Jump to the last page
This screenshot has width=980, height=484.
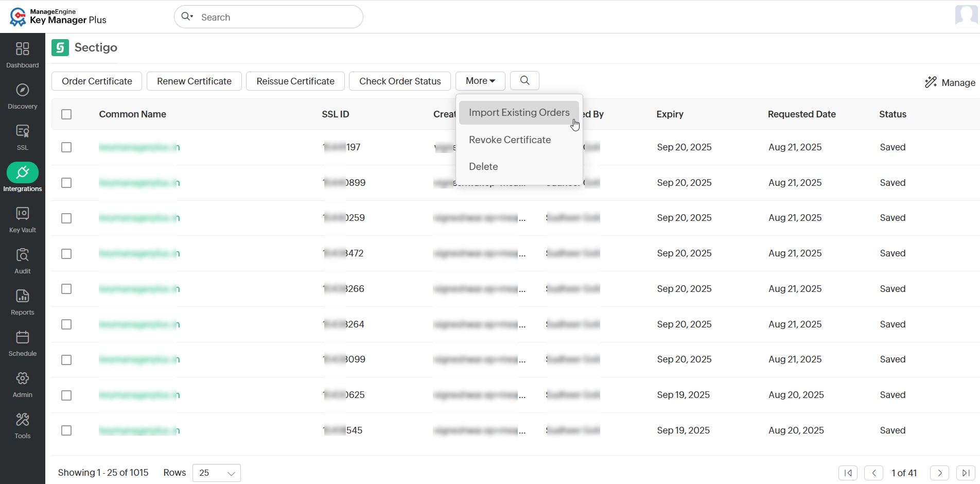click(966, 473)
